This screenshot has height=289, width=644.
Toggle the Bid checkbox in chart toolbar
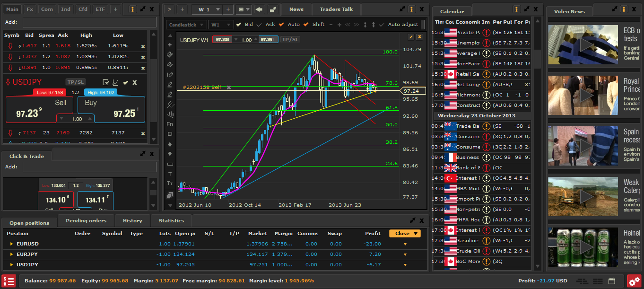point(239,25)
